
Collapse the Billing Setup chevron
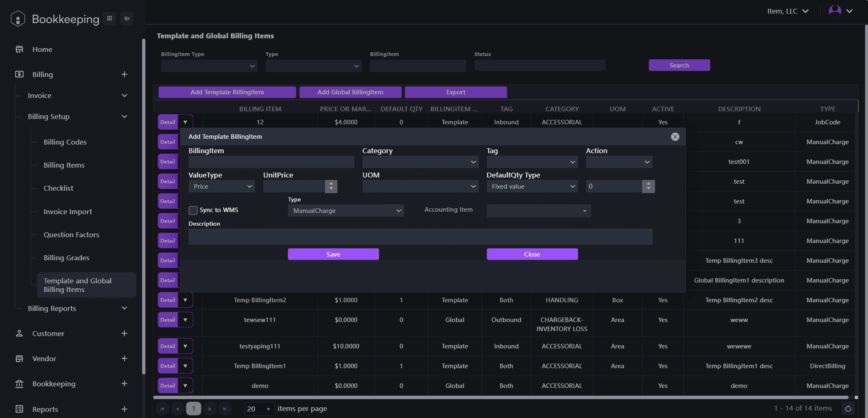click(124, 117)
